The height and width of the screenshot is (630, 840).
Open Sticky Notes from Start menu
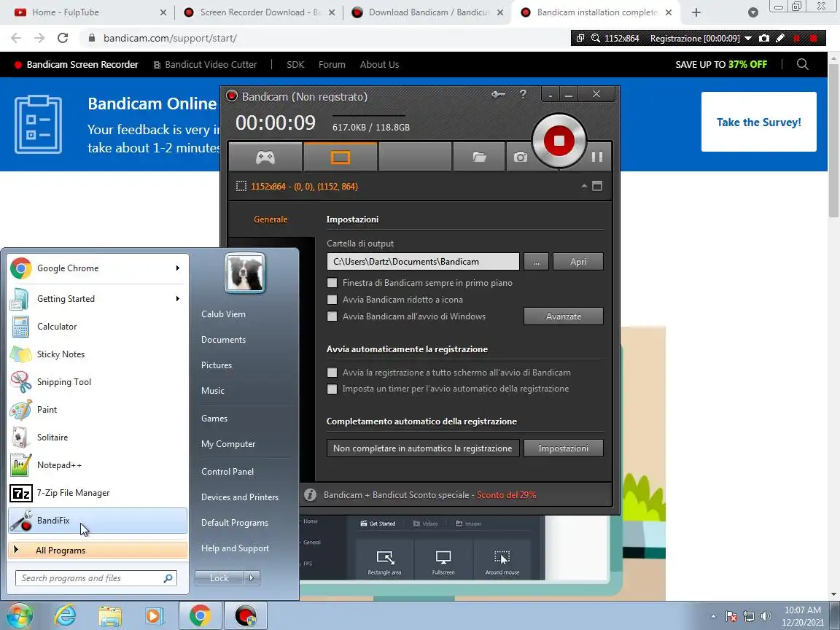[98, 354]
